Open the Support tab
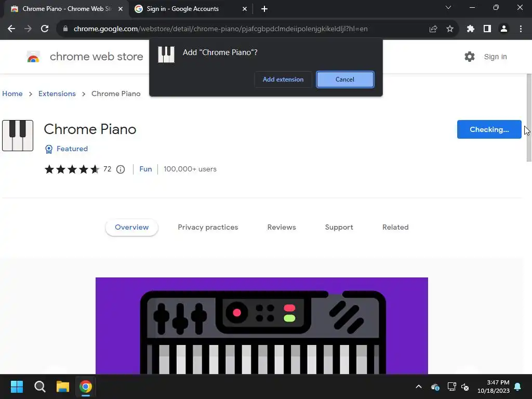The width and height of the screenshot is (532, 399). tap(339, 228)
